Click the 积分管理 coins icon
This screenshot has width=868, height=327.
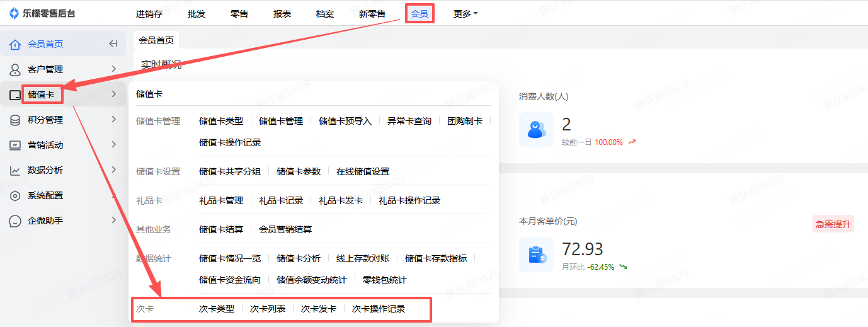click(15, 120)
